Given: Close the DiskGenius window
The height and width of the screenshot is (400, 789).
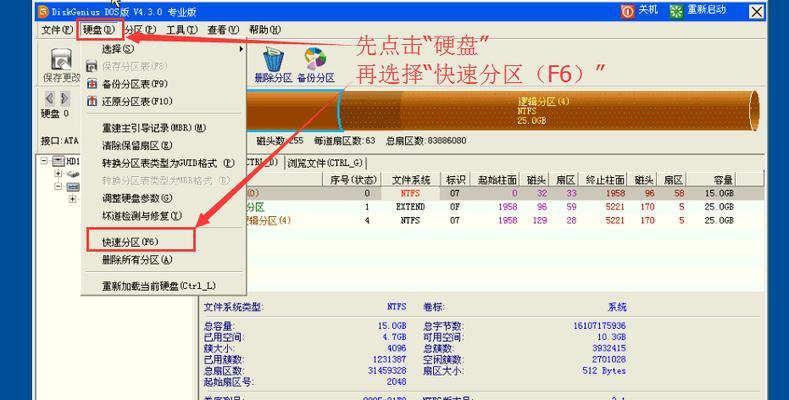Looking at the screenshot, I should [x=756, y=12].
